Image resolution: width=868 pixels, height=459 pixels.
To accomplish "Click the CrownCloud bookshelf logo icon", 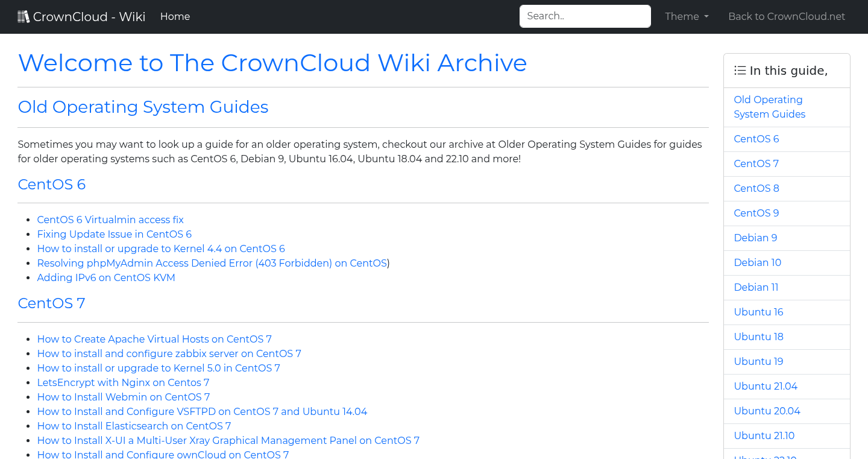I will click(x=23, y=16).
